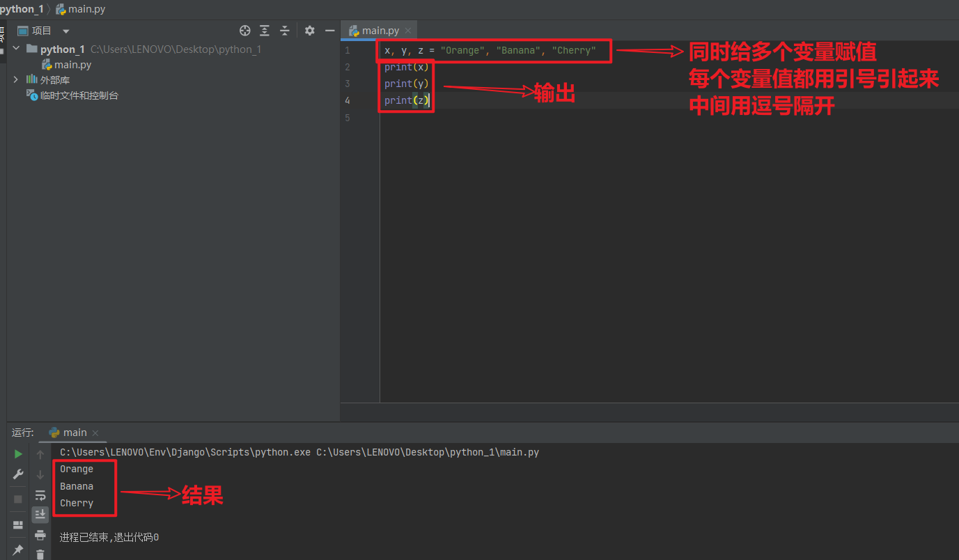Click line number 5 in gutter

(348, 118)
